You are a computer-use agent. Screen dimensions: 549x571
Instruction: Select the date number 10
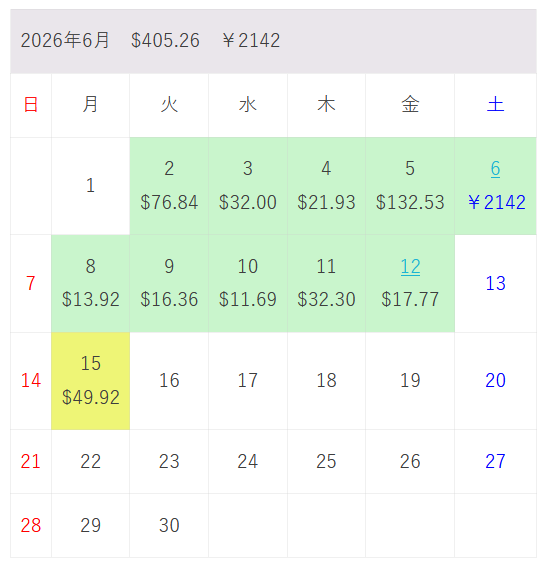coord(248,266)
